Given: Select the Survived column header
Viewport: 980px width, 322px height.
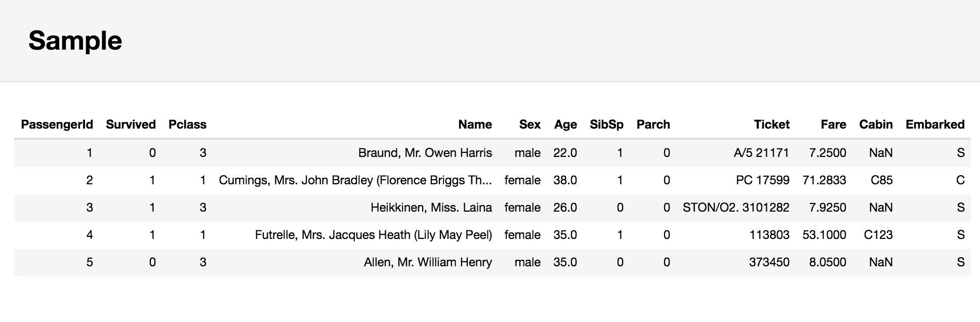Looking at the screenshot, I should (131, 125).
